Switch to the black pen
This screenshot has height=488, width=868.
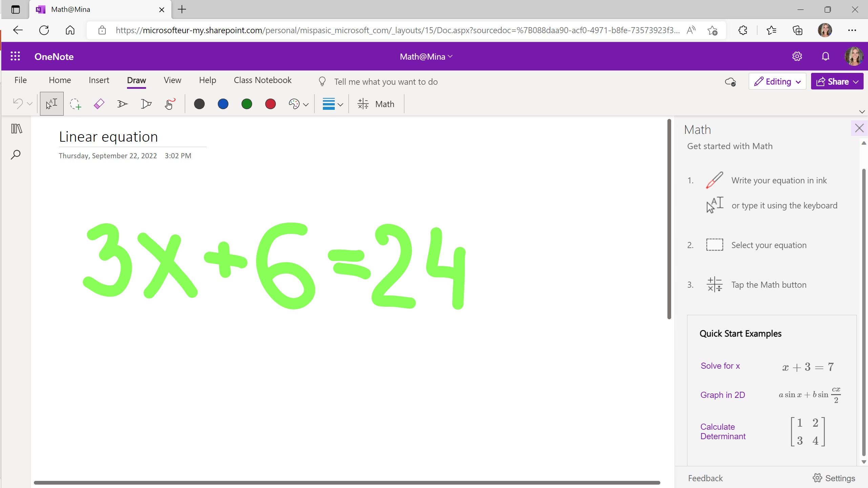(x=199, y=104)
